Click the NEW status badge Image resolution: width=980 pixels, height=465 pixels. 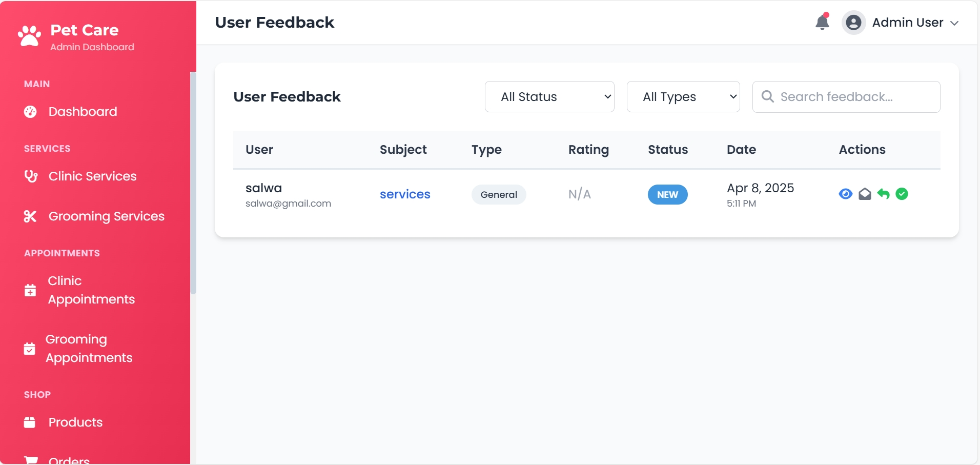667,195
